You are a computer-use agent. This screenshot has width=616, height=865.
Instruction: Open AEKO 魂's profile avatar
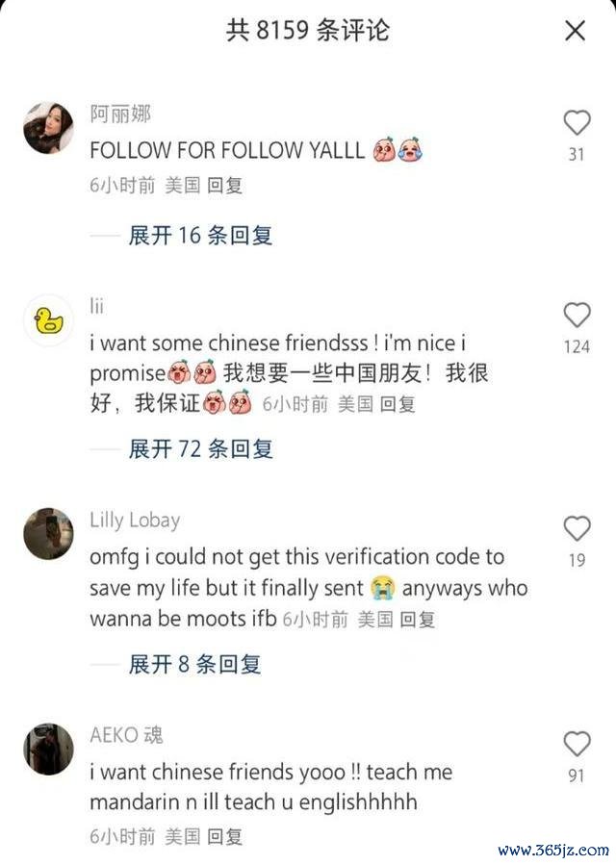[x=48, y=750]
